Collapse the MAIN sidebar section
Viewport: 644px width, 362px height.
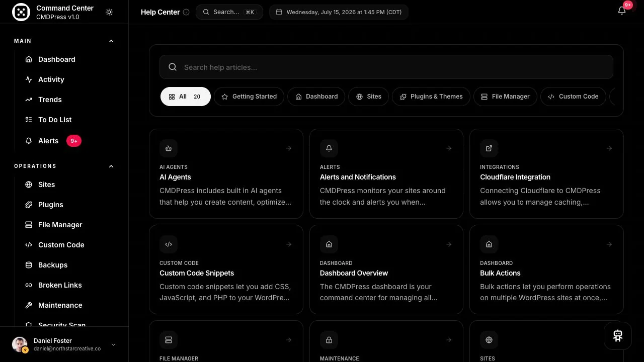(x=111, y=41)
